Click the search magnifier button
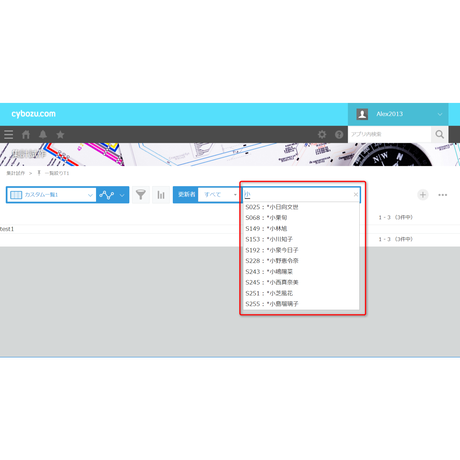The width and height of the screenshot is (460, 460). 439,134
